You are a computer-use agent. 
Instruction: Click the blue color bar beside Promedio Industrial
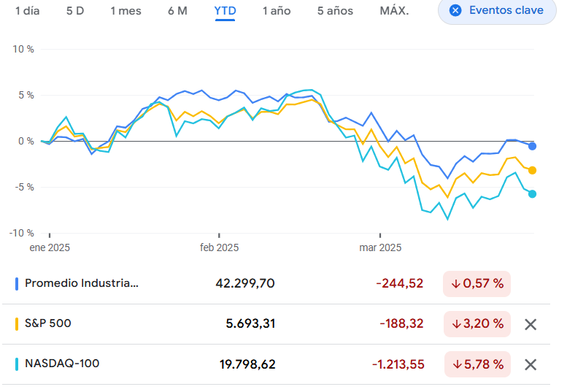click(x=17, y=283)
